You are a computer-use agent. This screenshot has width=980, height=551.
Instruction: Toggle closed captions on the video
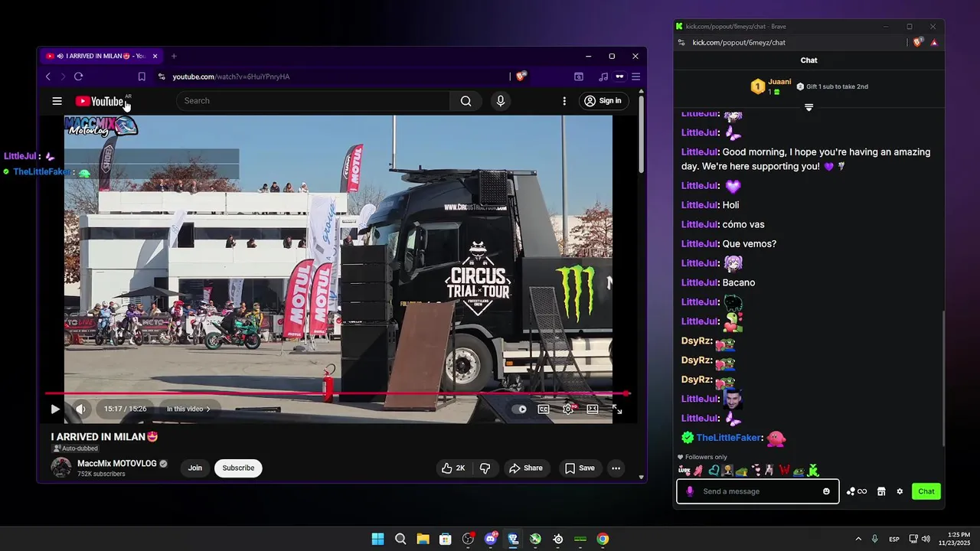pos(544,409)
